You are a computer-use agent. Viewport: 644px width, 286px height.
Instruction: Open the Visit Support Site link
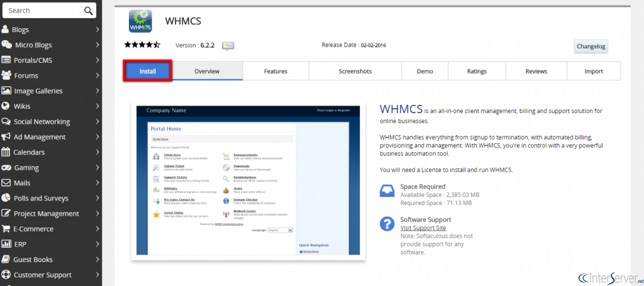[423, 228]
